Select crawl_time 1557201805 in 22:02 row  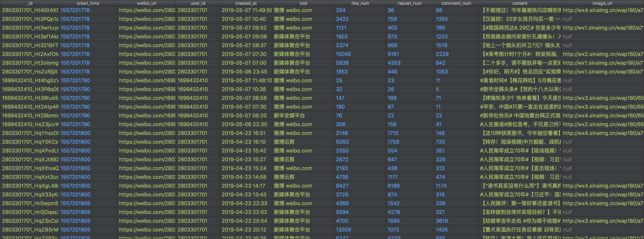(88, 212)
